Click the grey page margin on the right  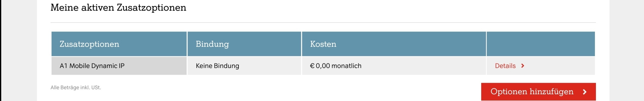tap(626, 50)
